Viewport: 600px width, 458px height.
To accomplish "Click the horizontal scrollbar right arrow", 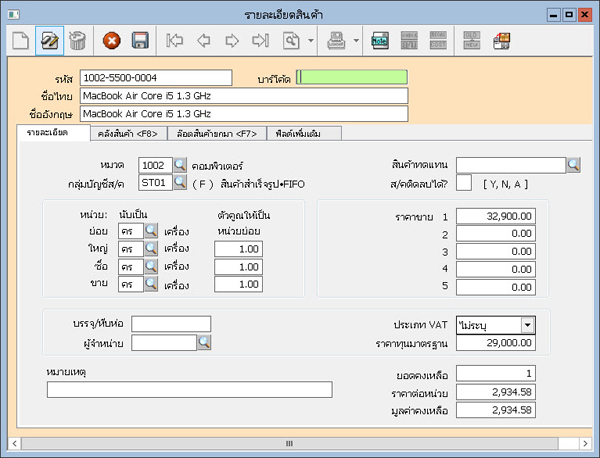I will [x=585, y=444].
